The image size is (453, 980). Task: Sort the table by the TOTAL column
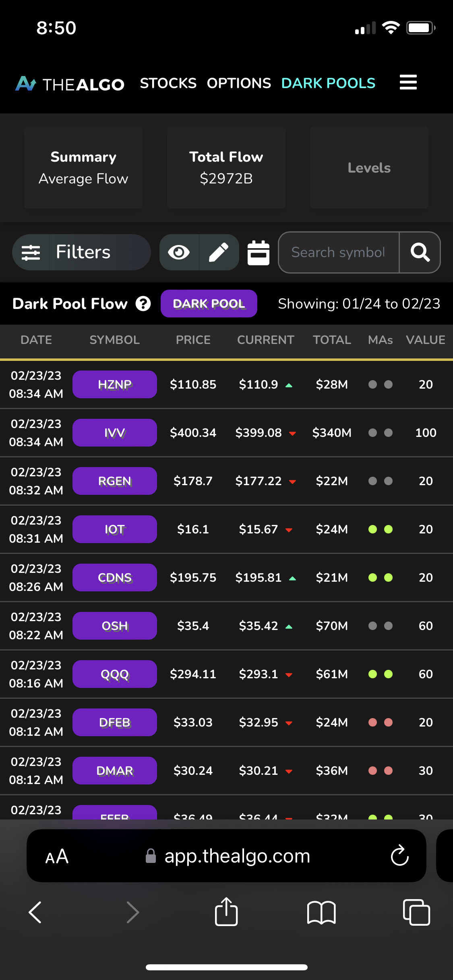[332, 340]
